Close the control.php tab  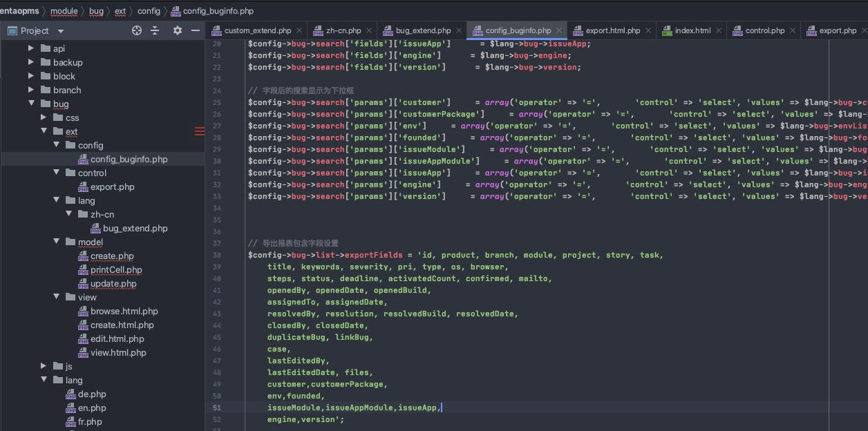(793, 30)
